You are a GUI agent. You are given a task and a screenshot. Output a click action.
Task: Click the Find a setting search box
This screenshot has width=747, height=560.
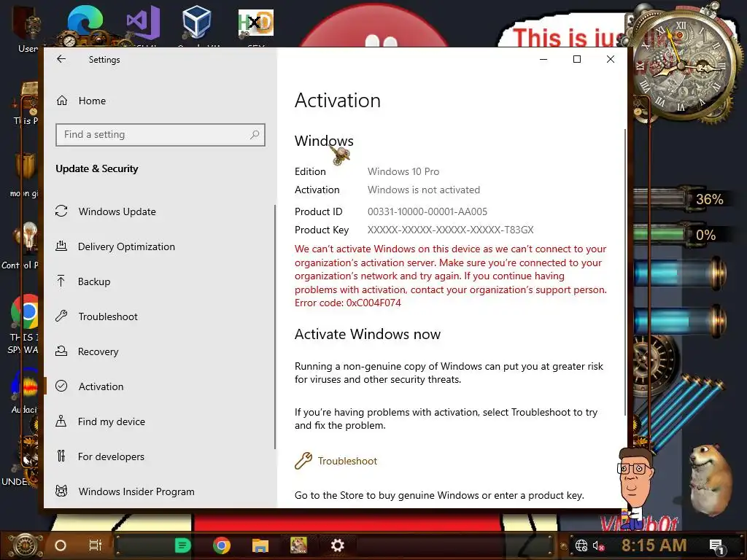coord(160,135)
